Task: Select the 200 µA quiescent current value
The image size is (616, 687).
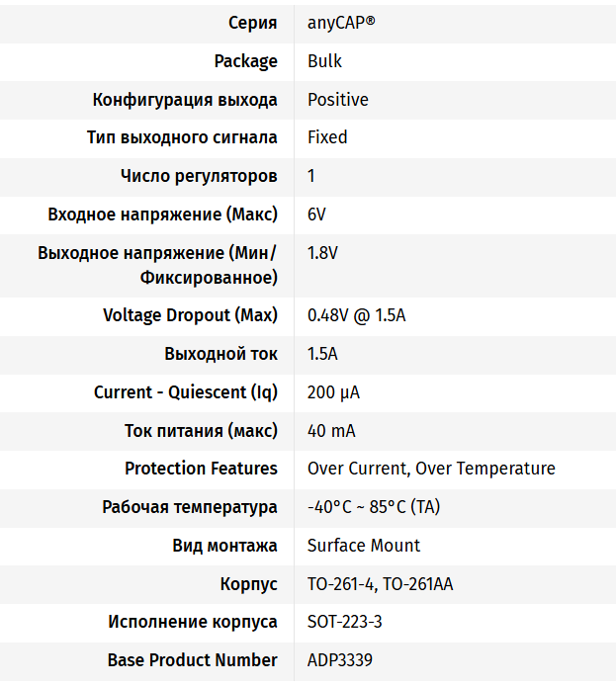Action: 333,392
